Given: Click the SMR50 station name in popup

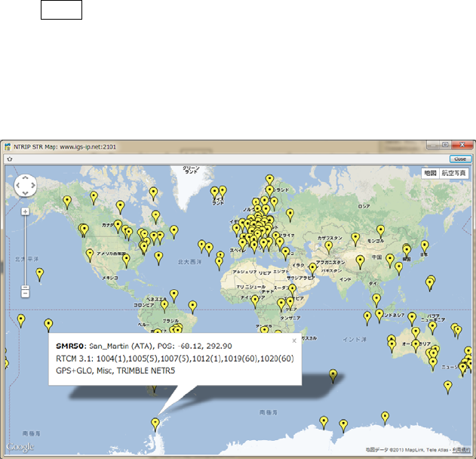Looking at the screenshot, I should (x=69, y=346).
